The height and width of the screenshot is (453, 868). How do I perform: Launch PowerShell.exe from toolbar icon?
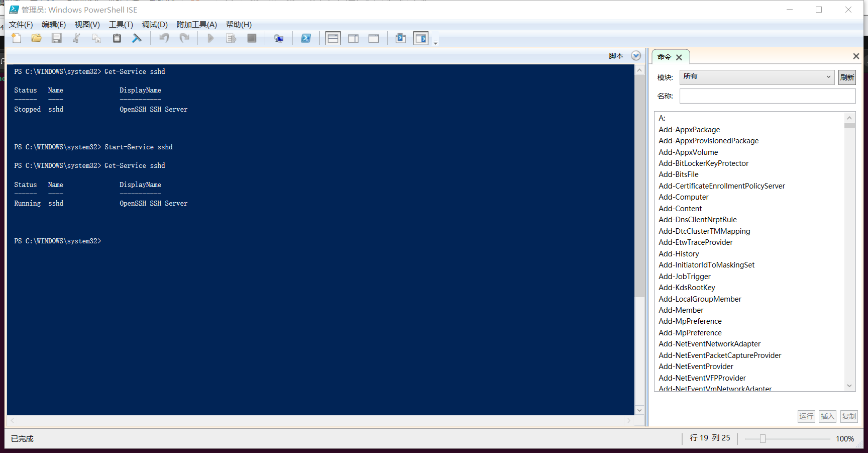(305, 38)
